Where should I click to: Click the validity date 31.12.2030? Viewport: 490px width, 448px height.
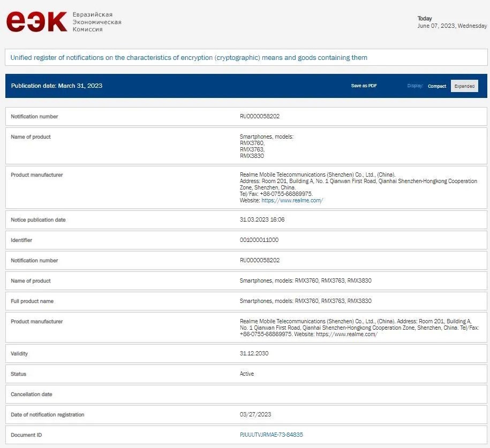tap(254, 353)
